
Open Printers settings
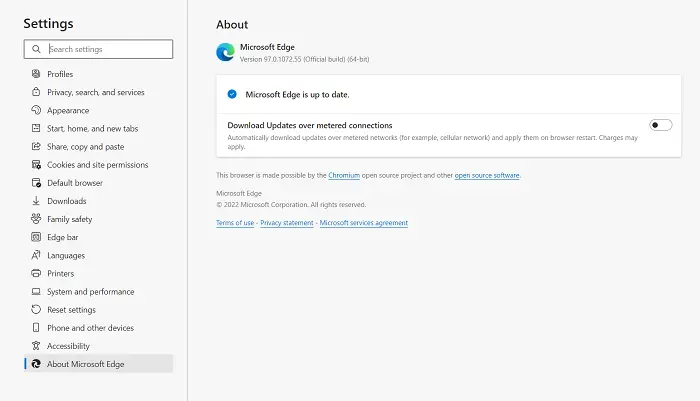pyautogui.click(x=98, y=273)
